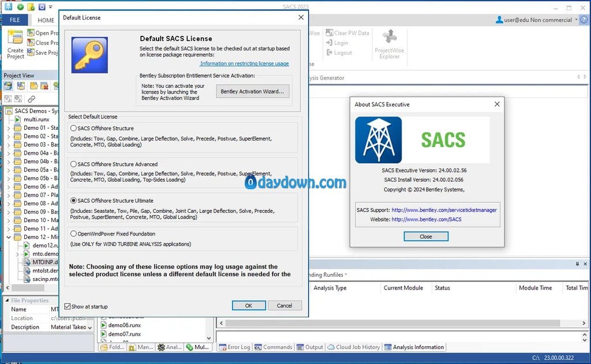Click Close in About SACS Executive
Image resolution: width=591 pixels, height=364 pixels.
(x=425, y=237)
